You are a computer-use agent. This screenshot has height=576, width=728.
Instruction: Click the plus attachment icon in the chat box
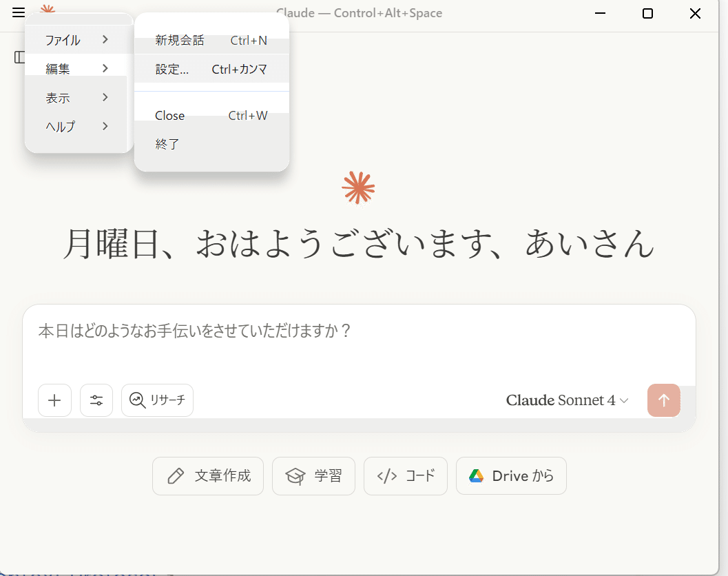54,400
